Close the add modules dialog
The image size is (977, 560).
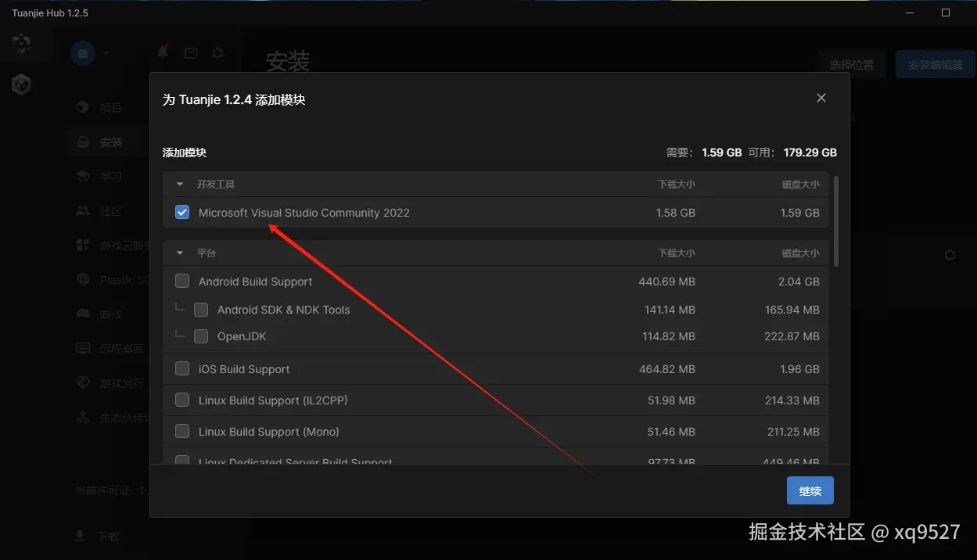pyautogui.click(x=821, y=98)
